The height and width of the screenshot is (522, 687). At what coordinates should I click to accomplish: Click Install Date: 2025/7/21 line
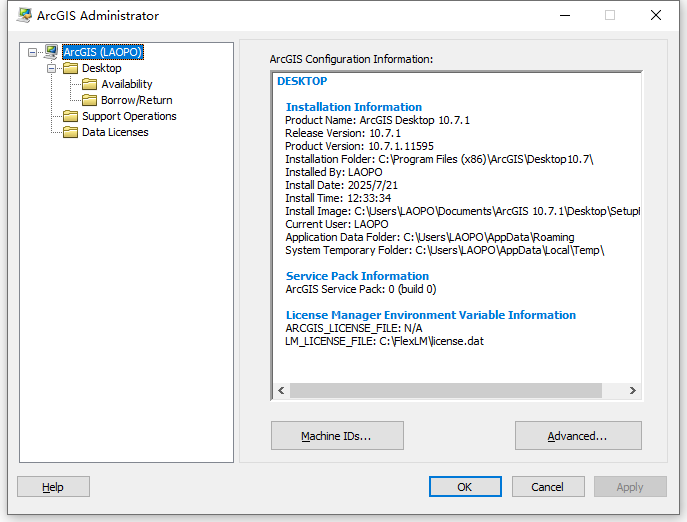point(341,185)
